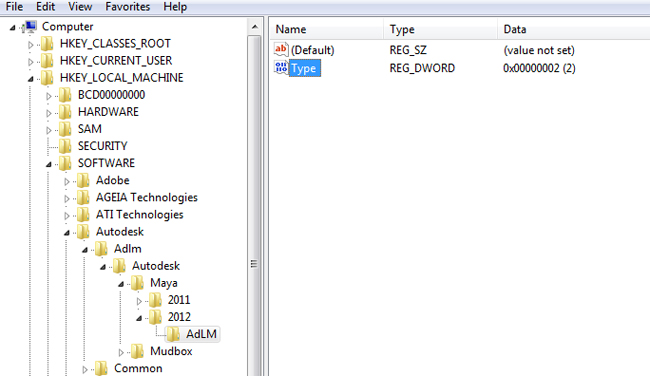Expand HKEY_CURRENT_USER key
The height and width of the screenshot is (376, 650).
click(x=30, y=62)
